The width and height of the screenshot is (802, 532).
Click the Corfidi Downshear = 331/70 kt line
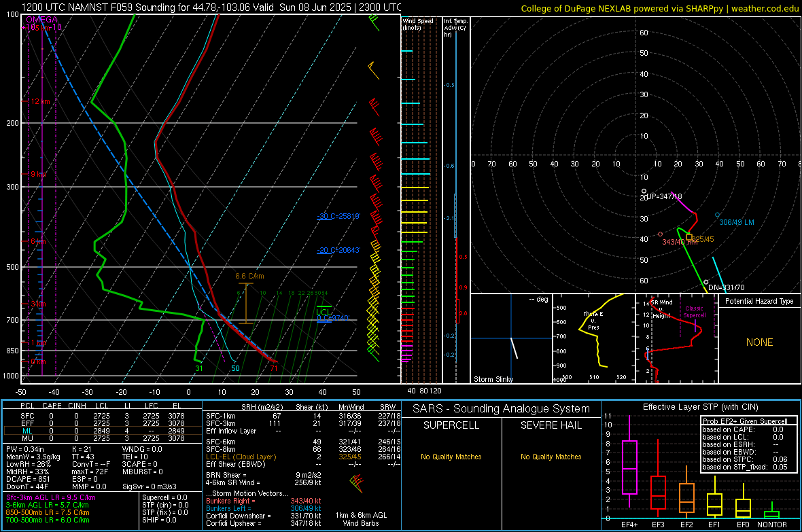264,516
